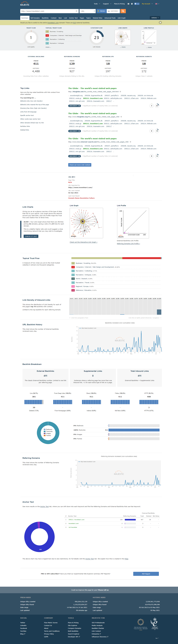Click the Princess Royal Training Award badge

coord(141,625)
